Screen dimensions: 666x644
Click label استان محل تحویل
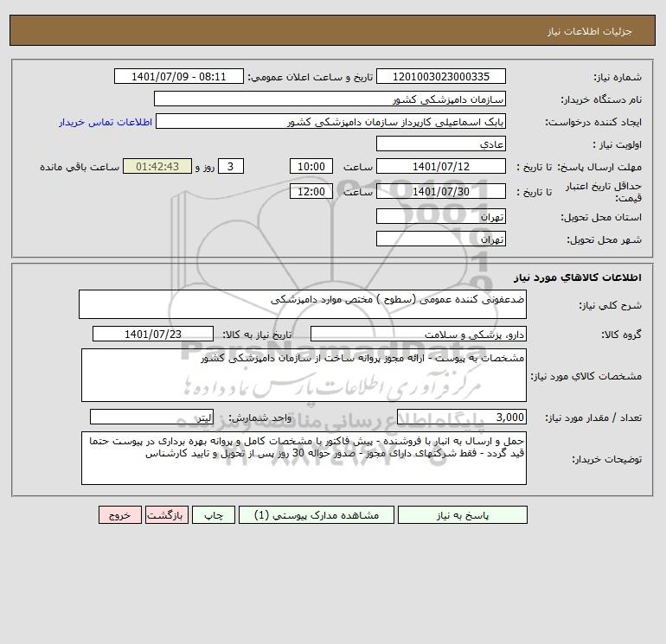pyautogui.click(x=601, y=217)
